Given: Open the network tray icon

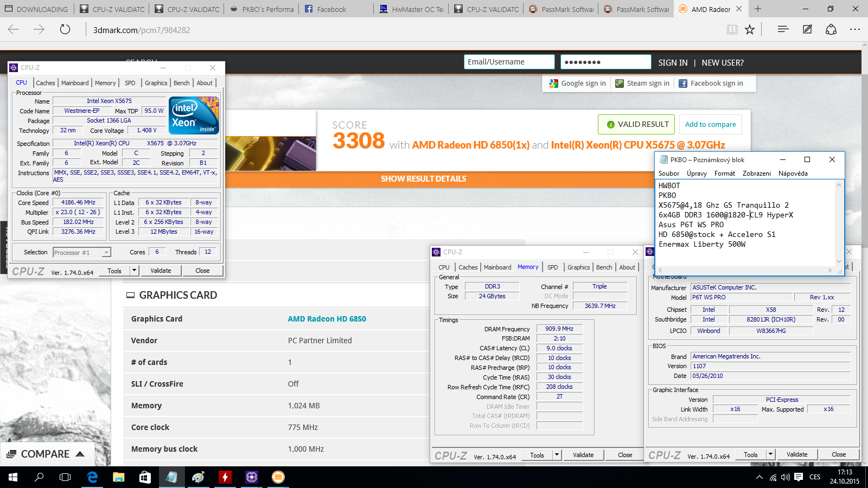Looking at the screenshot, I should pyautogui.click(x=773, y=477).
